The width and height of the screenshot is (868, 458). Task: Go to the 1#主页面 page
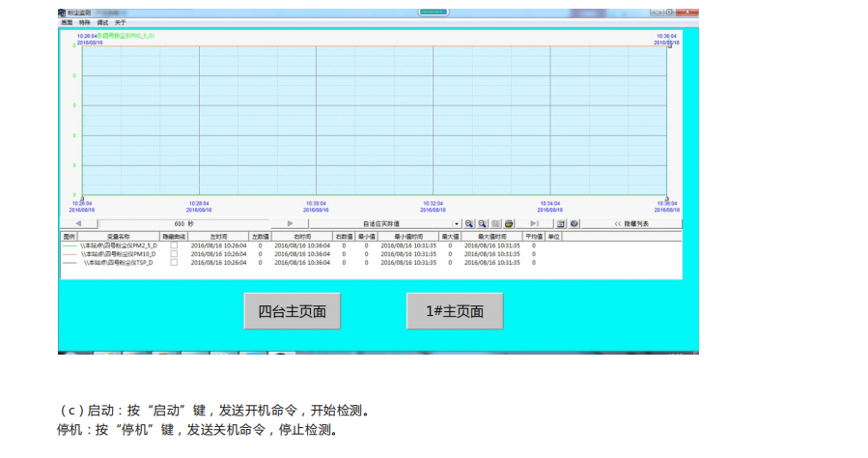(x=455, y=311)
